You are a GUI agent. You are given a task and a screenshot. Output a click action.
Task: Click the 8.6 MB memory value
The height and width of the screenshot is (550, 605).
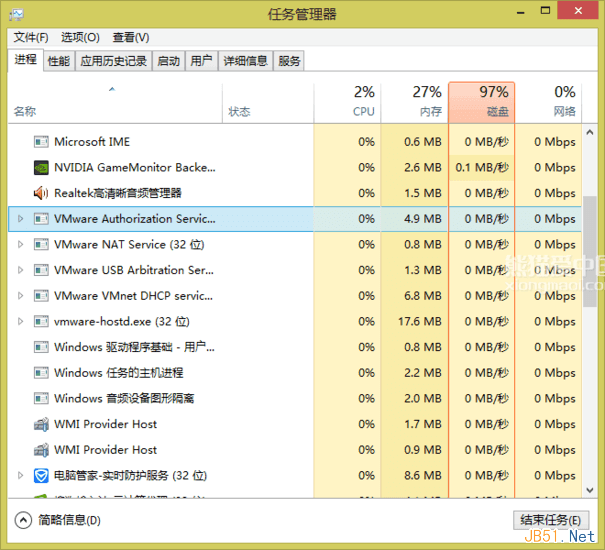[423, 476]
